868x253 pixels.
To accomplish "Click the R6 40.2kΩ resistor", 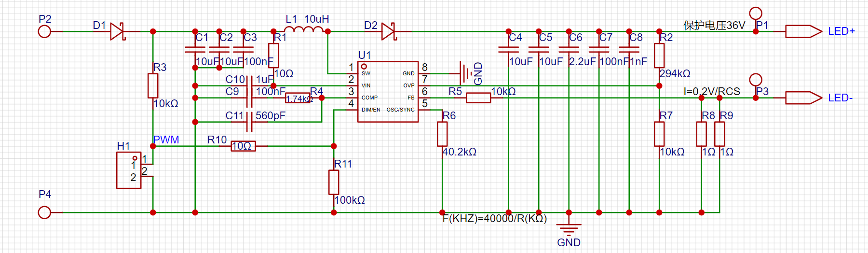I will click(442, 134).
